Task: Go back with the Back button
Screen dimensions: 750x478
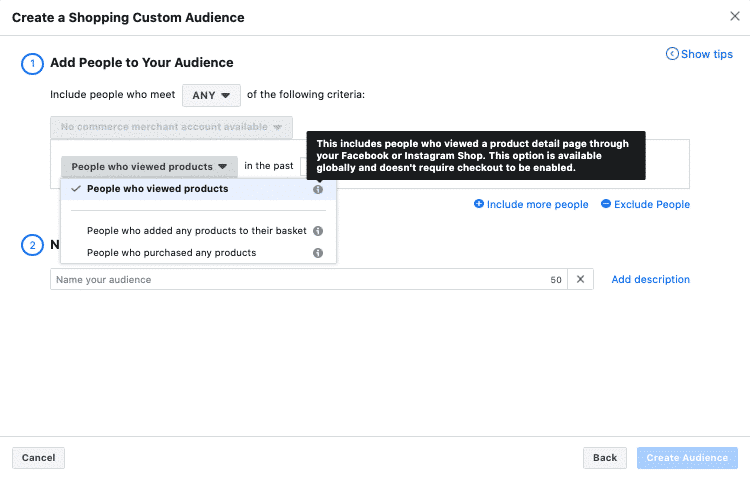Action: pyautogui.click(x=605, y=458)
